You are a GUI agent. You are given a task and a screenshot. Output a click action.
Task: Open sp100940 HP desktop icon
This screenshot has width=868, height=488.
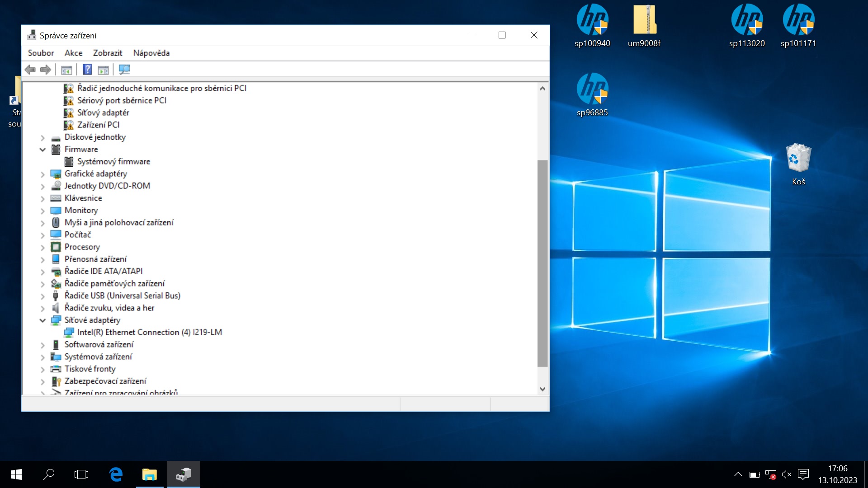pyautogui.click(x=592, y=25)
